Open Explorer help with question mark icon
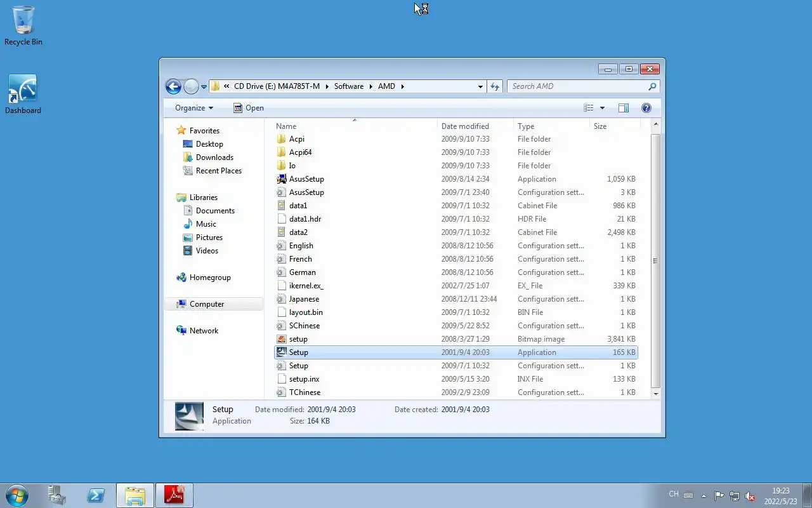This screenshot has width=812, height=508. point(646,108)
